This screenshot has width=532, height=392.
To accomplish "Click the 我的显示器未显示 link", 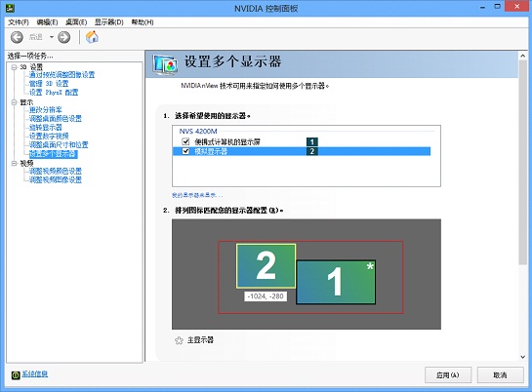I will coord(197,195).
